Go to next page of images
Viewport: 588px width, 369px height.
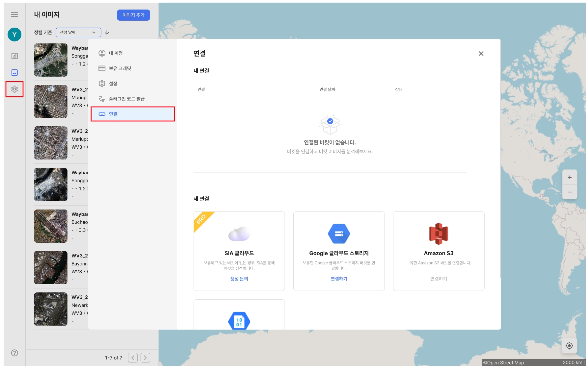tap(145, 357)
